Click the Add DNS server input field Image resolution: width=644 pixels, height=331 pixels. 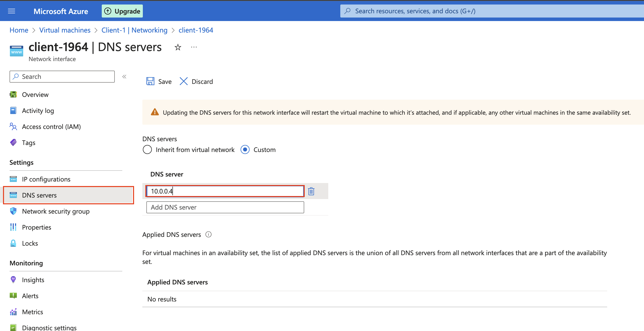225,207
